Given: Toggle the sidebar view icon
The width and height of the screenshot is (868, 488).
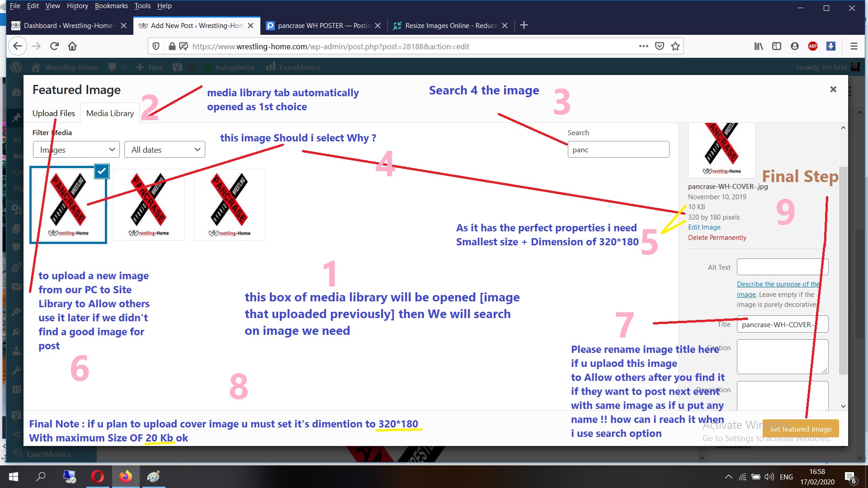Looking at the screenshot, I should pos(777,46).
